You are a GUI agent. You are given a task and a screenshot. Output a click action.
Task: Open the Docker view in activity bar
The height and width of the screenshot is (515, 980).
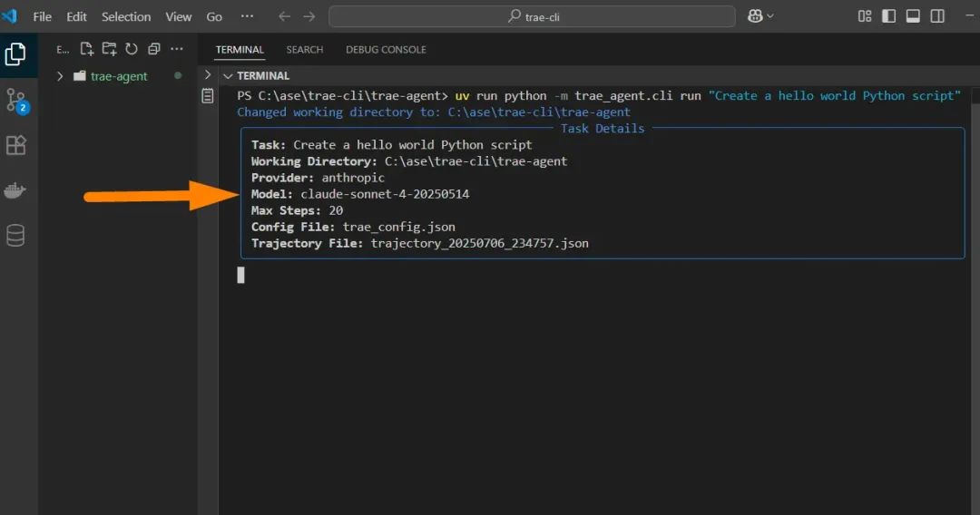(16, 190)
